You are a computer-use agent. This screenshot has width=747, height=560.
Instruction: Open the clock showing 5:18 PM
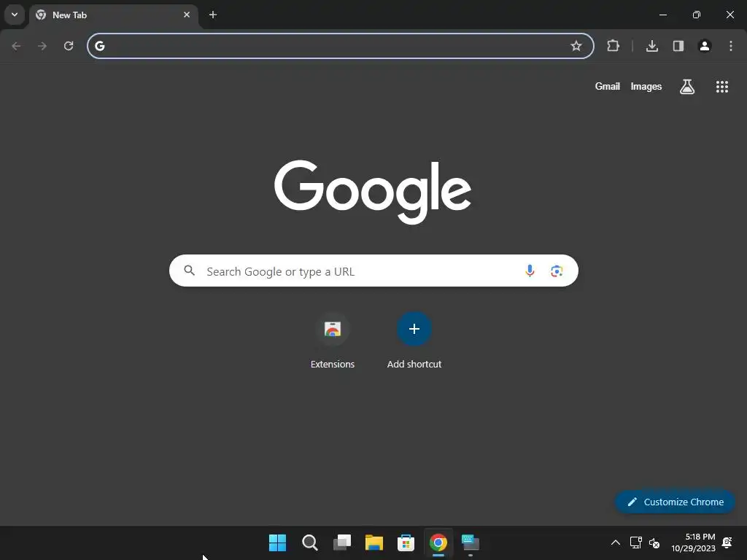[x=694, y=542]
